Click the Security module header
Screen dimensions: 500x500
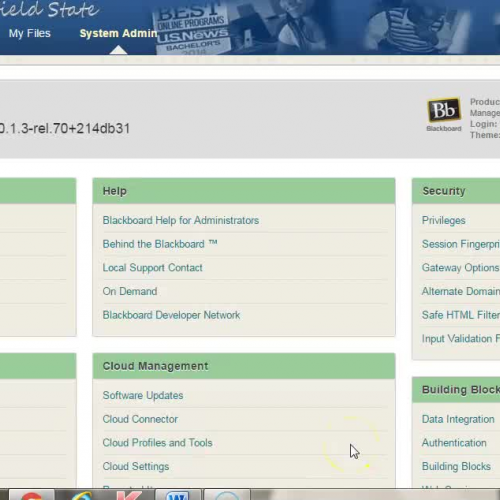tap(456, 191)
